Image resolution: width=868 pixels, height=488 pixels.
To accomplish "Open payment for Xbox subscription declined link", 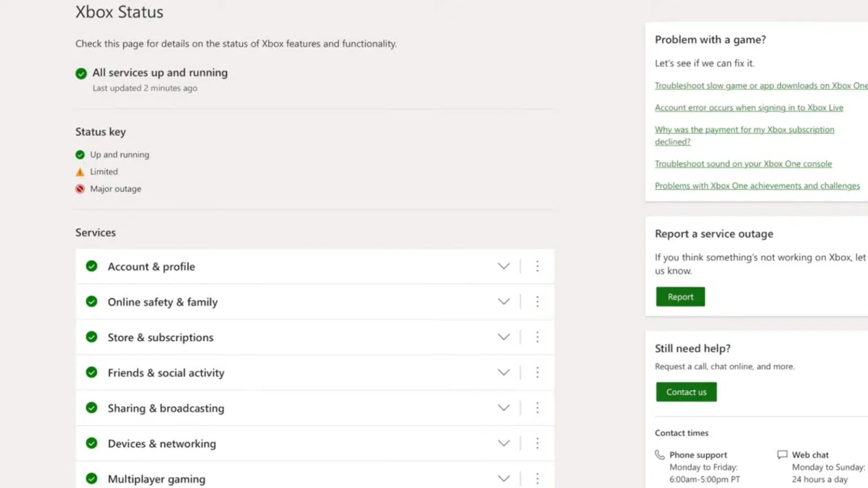I will [x=744, y=136].
